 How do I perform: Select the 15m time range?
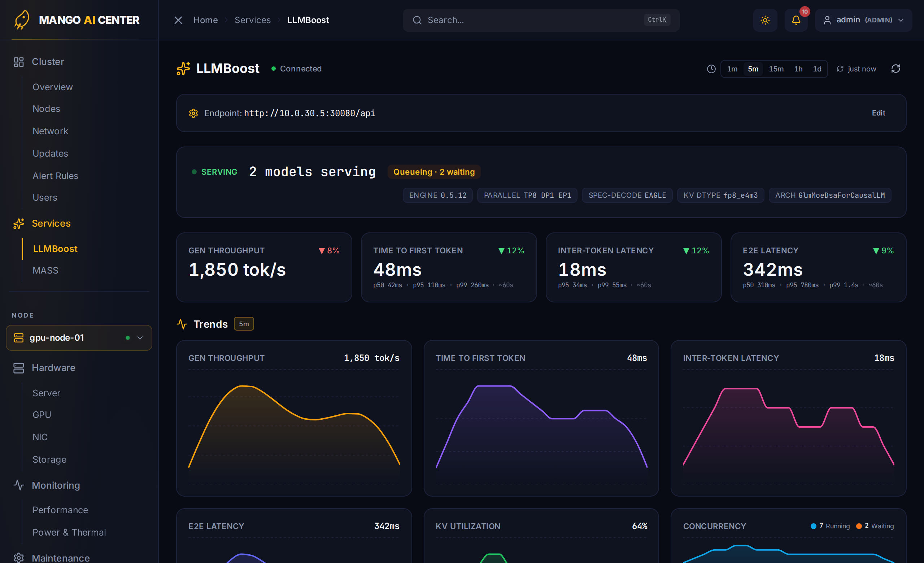point(776,69)
